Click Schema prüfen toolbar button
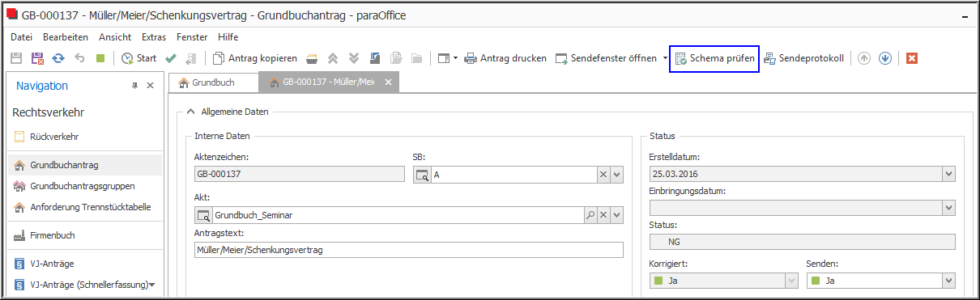980x300 pixels. click(714, 58)
